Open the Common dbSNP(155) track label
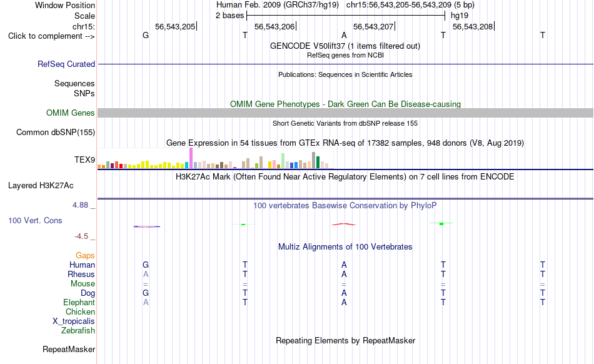The width and height of the screenshot is (594, 364). (55, 132)
